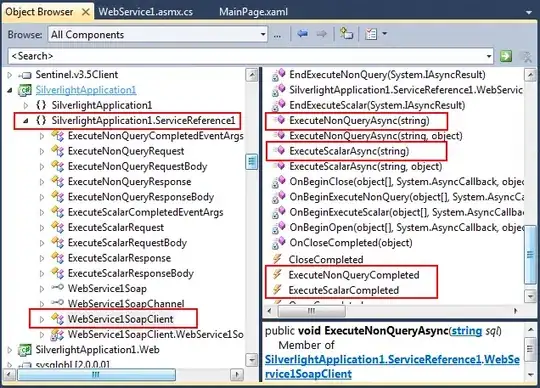
Task: Click the left pane scroll up arrow
Action: click(252, 75)
